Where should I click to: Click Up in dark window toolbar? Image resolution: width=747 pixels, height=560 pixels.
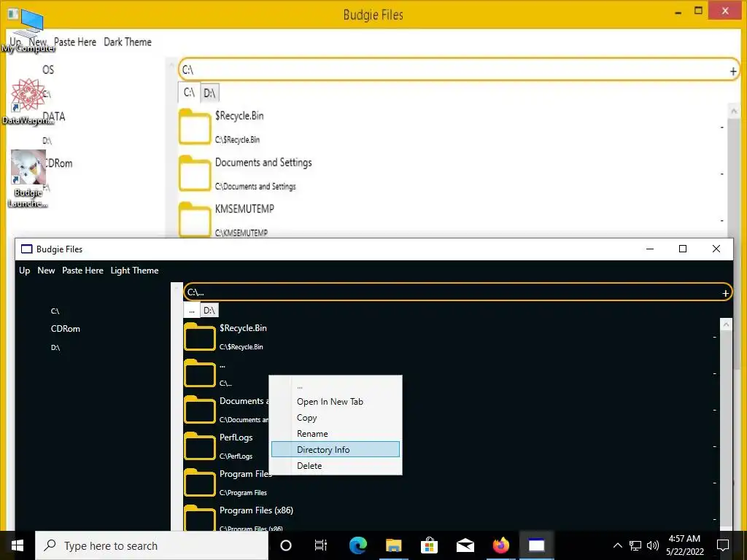click(24, 271)
